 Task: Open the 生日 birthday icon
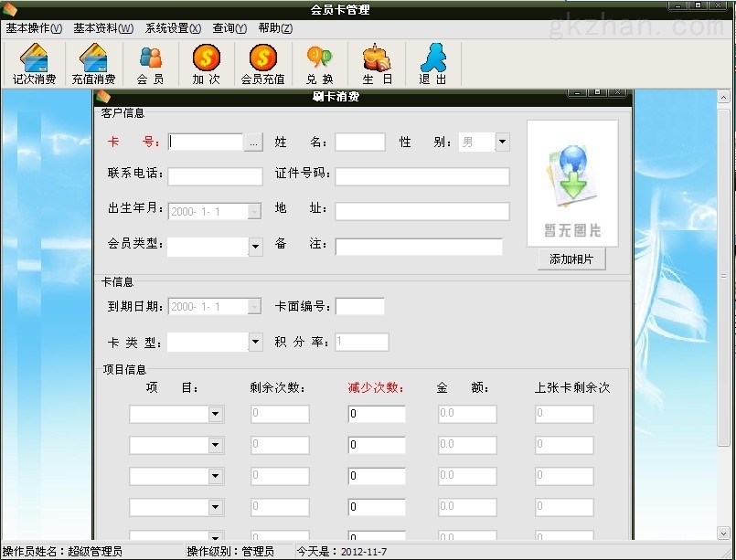(377, 64)
